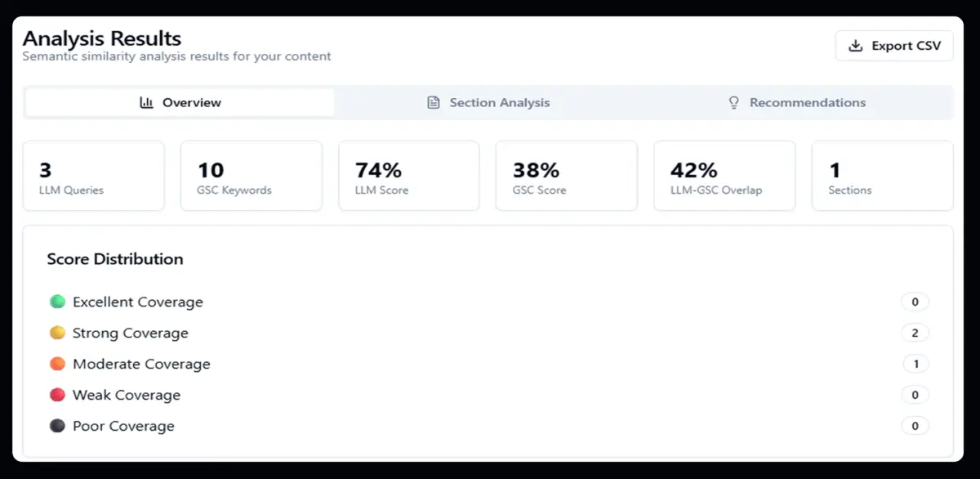Open the 74% LLM Score card
The height and width of the screenshot is (479, 980).
[408, 176]
